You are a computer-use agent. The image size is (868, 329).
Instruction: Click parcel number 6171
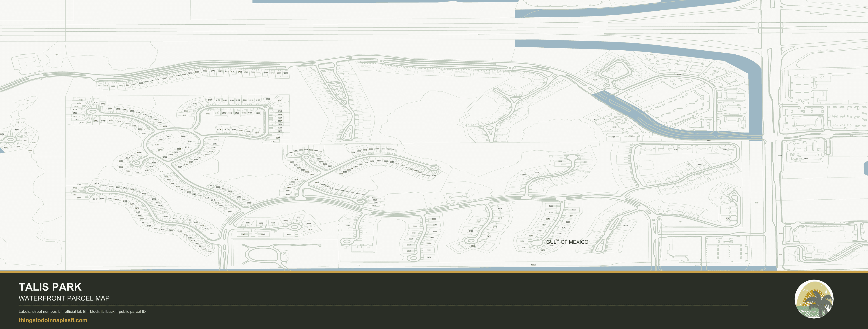[x=210, y=100]
